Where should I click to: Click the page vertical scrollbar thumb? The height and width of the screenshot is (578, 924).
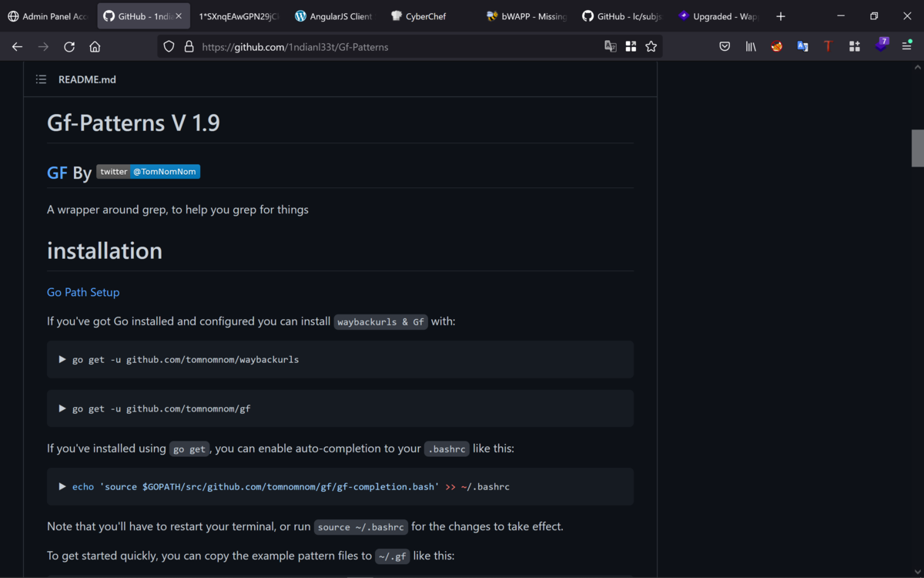(x=918, y=148)
